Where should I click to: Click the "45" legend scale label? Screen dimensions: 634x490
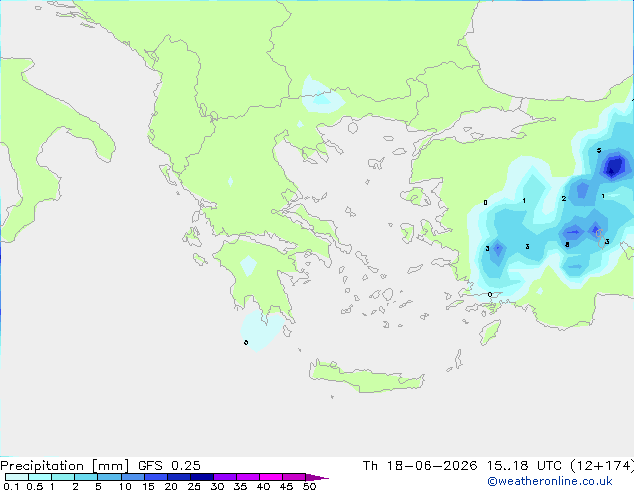(x=286, y=486)
